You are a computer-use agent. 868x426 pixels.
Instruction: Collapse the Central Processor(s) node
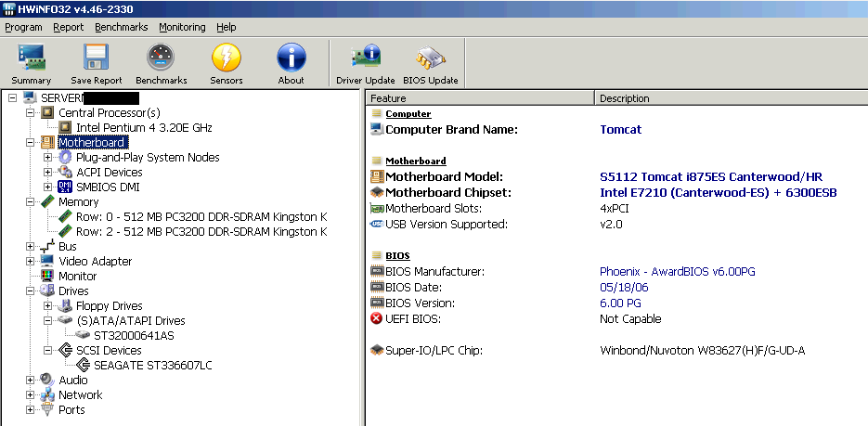tap(30, 113)
